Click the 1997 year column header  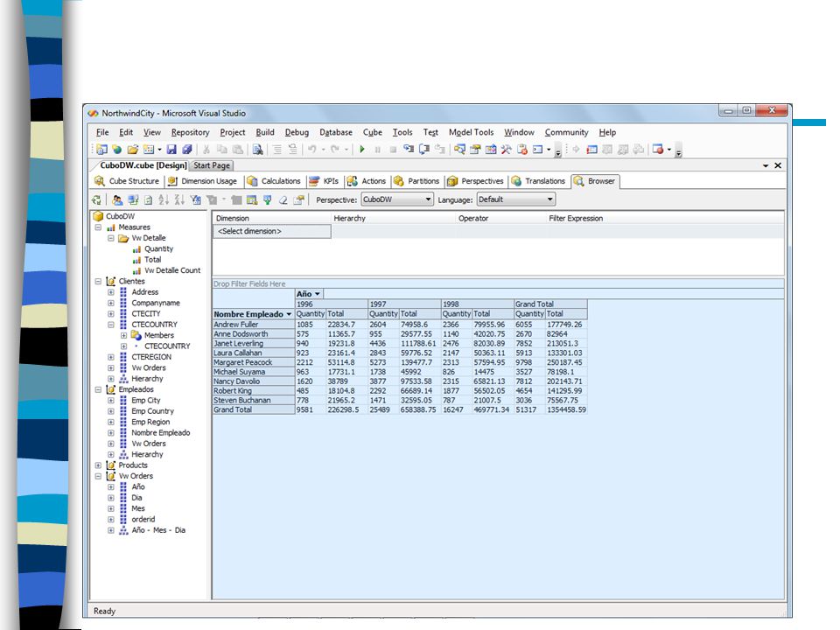click(404, 304)
